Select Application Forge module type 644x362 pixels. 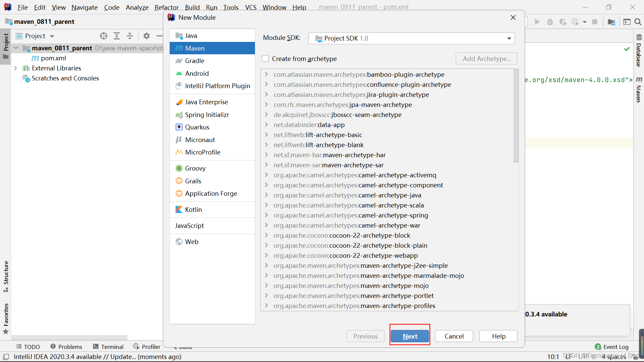[x=212, y=193]
